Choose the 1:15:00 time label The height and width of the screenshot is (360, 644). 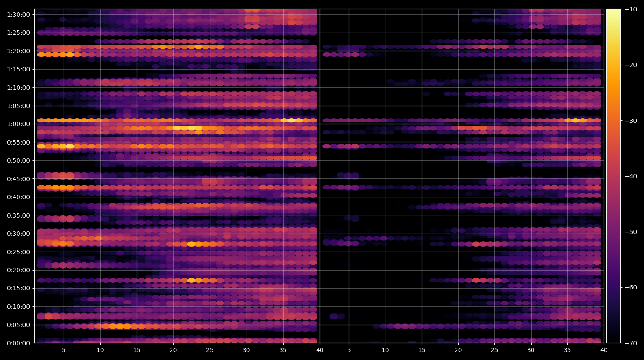tap(19, 69)
